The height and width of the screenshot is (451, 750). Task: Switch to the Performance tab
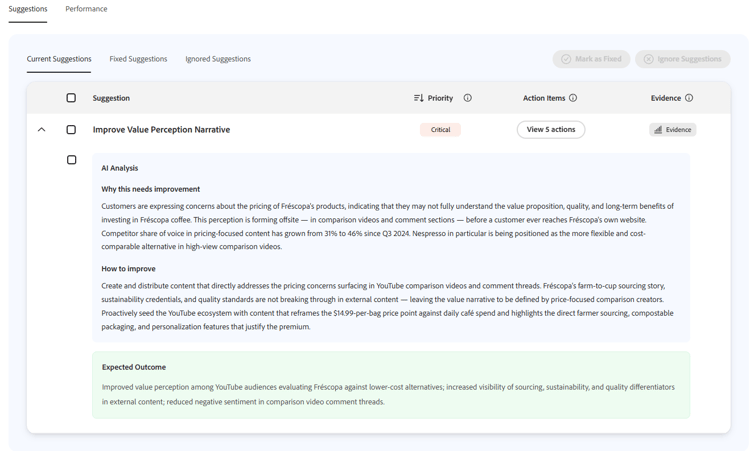86,9
